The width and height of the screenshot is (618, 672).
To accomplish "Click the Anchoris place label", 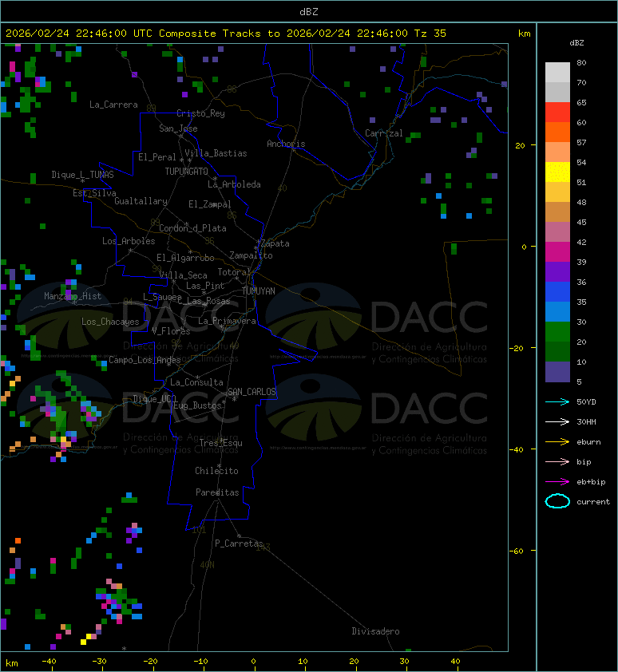I will click(x=286, y=144).
